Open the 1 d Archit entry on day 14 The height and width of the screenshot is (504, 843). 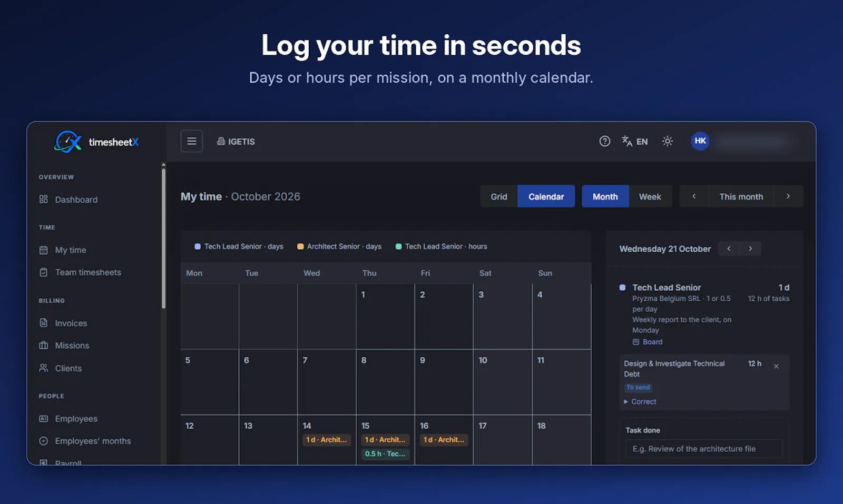tap(327, 440)
